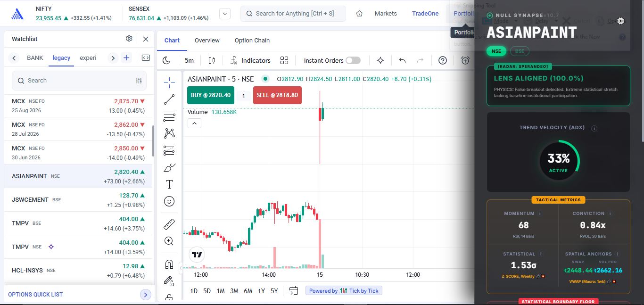Create an alert with alarm clock icon

pos(465,60)
